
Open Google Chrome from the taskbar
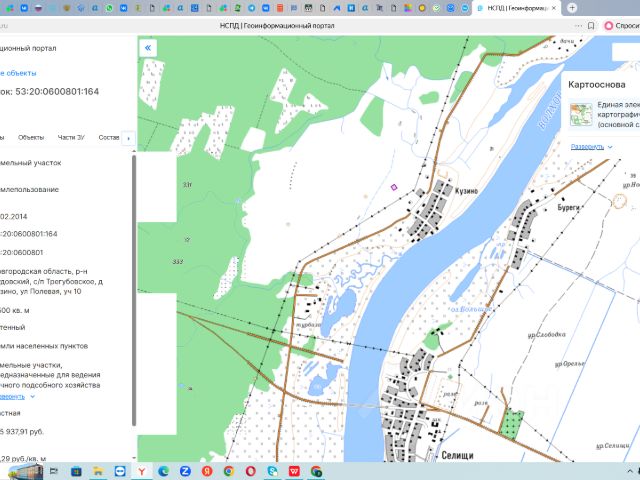pos(229,471)
